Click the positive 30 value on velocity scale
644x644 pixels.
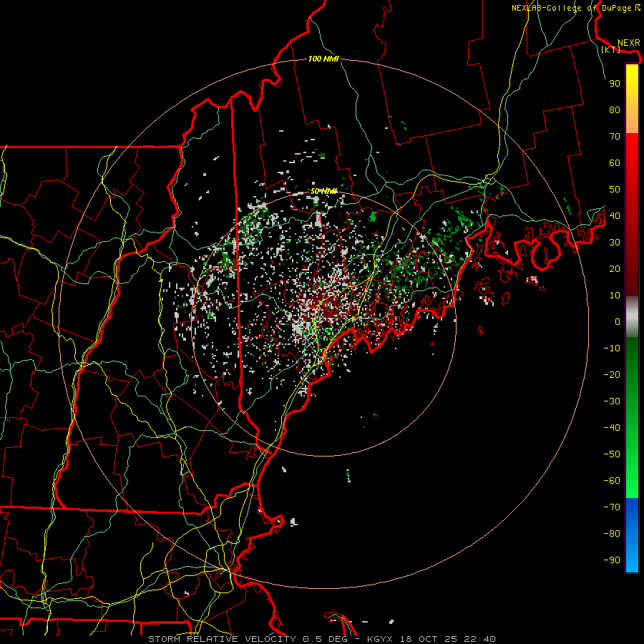pyautogui.click(x=615, y=243)
